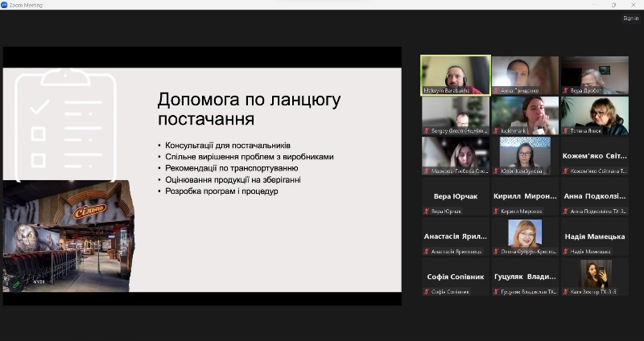Image resolution: width=644 pixels, height=341 pixels.
Task: Click large name Вера Юрчак
Action: coord(456,196)
